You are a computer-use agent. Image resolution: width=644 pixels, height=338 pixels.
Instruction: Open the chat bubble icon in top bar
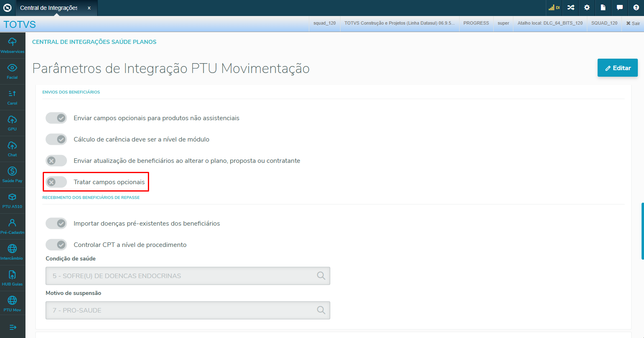point(620,7)
